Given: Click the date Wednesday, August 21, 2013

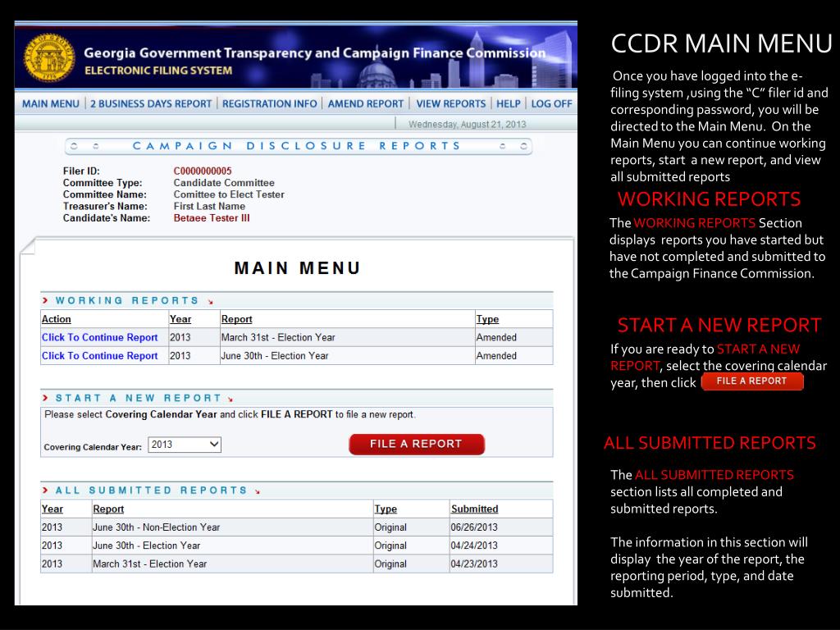Looking at the screenshot, I should [467, 125].
